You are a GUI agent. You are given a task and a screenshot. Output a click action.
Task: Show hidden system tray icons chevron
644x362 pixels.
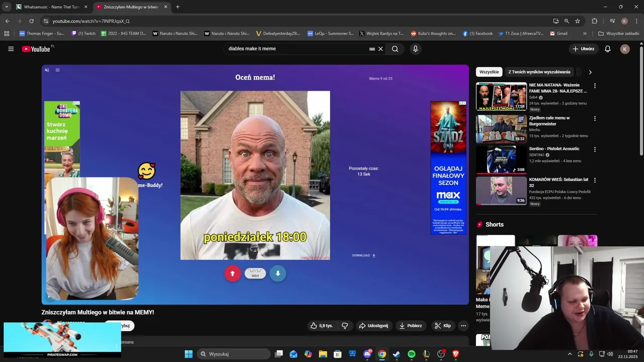pos(570,354)
